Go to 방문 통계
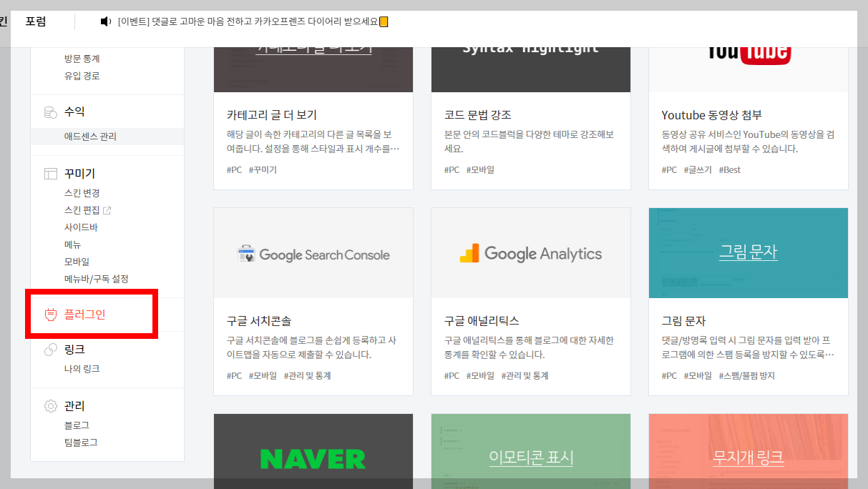This screenshot has height=489, width=868. click(82, 59)
